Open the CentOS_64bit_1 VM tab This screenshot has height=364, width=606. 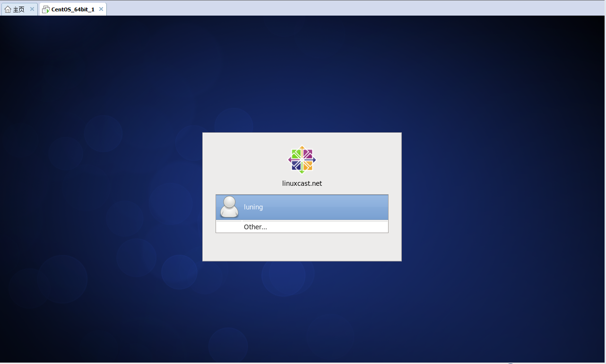[73, 9]
